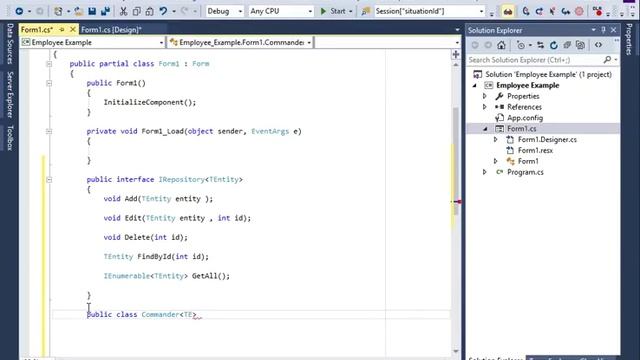640x360 pixels.
Task: Collapse the Employee Example project node
Action: click(x=474, y=86)
